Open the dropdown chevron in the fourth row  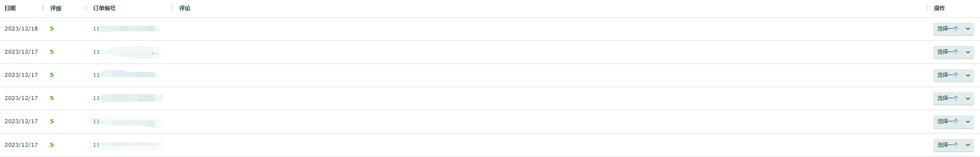tap(968, 98)
